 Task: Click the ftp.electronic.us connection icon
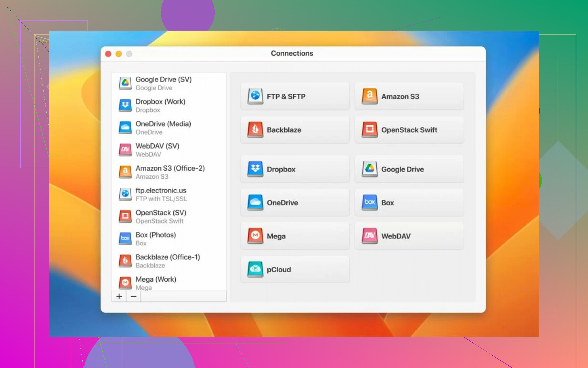coord(125,194)
